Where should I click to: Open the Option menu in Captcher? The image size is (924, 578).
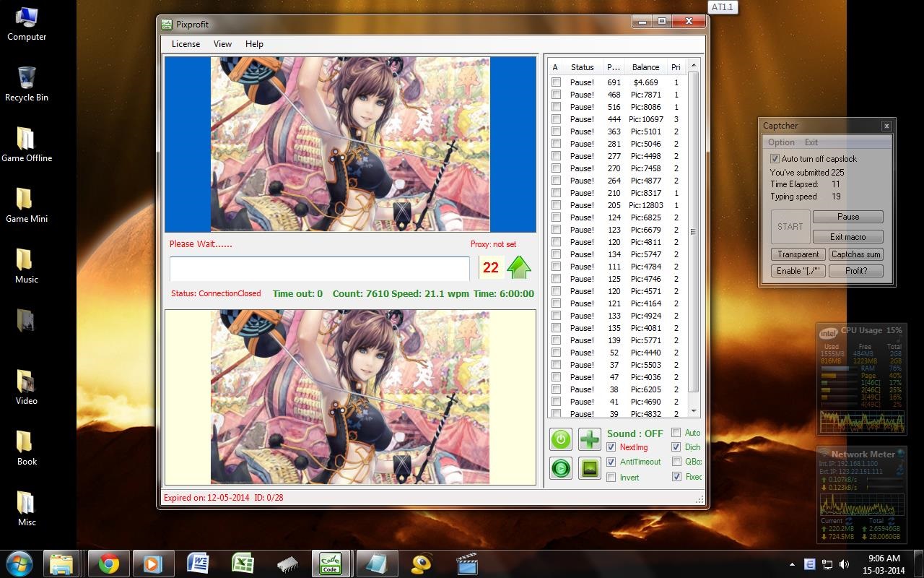pyautogui.click(x=781, y=142)
